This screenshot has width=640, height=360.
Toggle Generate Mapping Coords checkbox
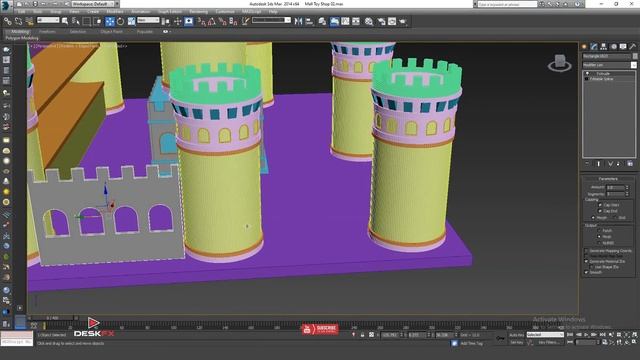[587, 251]
